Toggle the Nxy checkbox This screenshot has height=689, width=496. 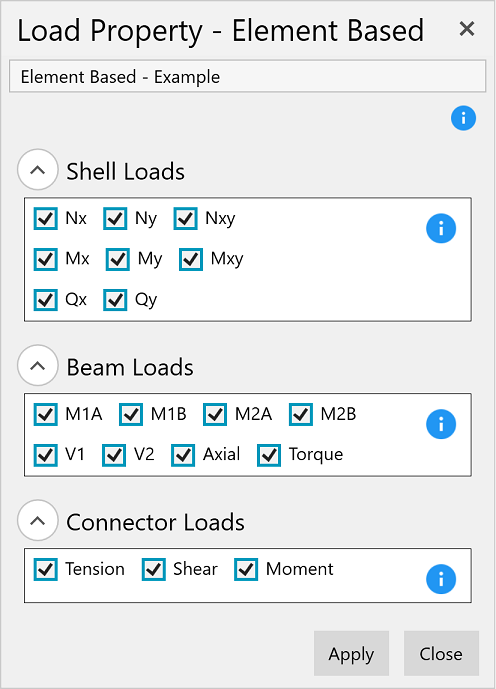185,218
